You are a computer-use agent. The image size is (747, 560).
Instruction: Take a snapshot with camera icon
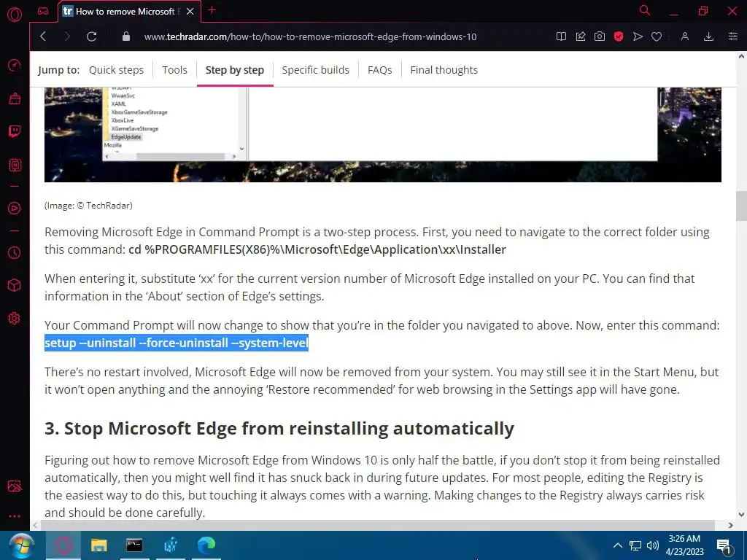[x=600, y=36]
